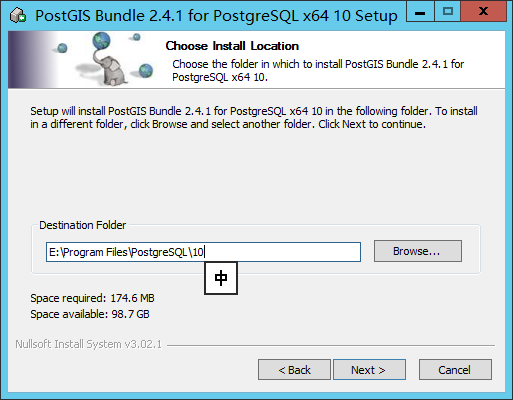Click the Choose Install Location heading

tap(232, 46)
